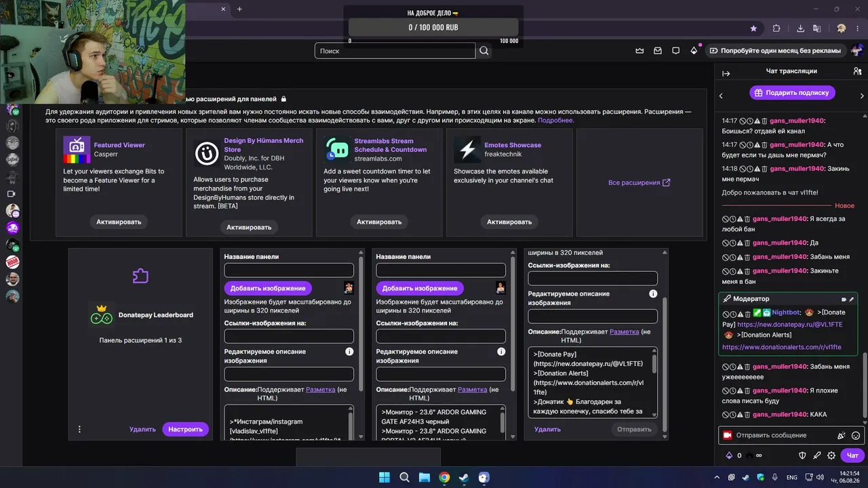Image resolution: width=868 pixels, height=488 pixels.
Task: Open the new.donatepay.ru link in chat
Action: coord(790,325)
